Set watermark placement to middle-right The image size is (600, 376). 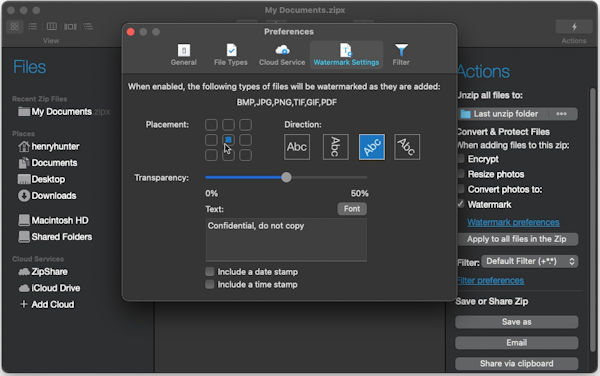pos(245,140)
